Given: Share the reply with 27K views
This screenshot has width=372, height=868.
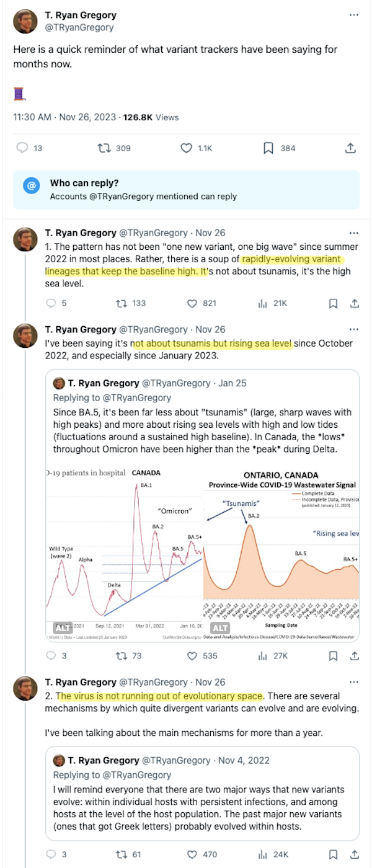Looking at the screenshot, I should 355,655.
